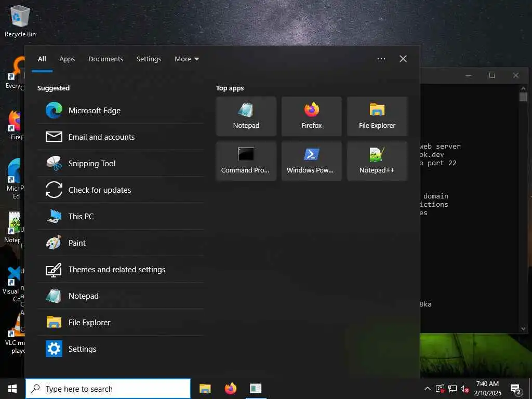
Task: Click the Type here to search box
Action: (108, 389)
